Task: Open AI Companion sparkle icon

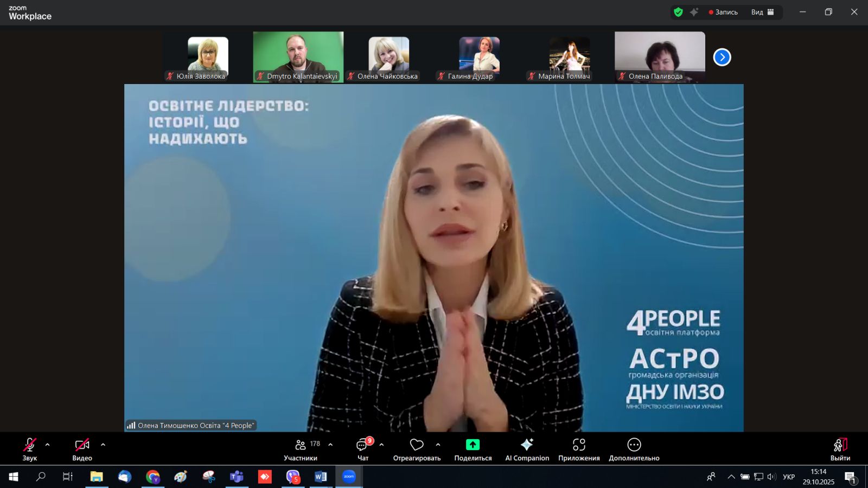Action: (527, 445)
